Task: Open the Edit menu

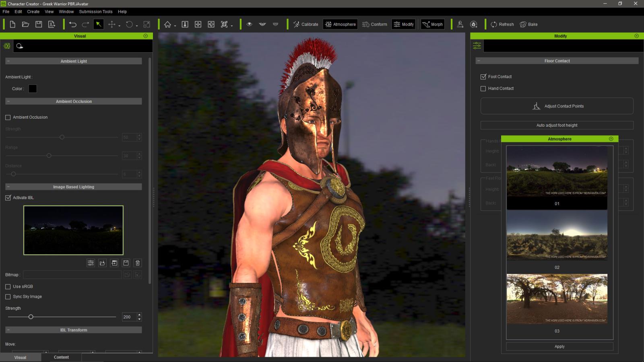Action: tap(19, 12)
